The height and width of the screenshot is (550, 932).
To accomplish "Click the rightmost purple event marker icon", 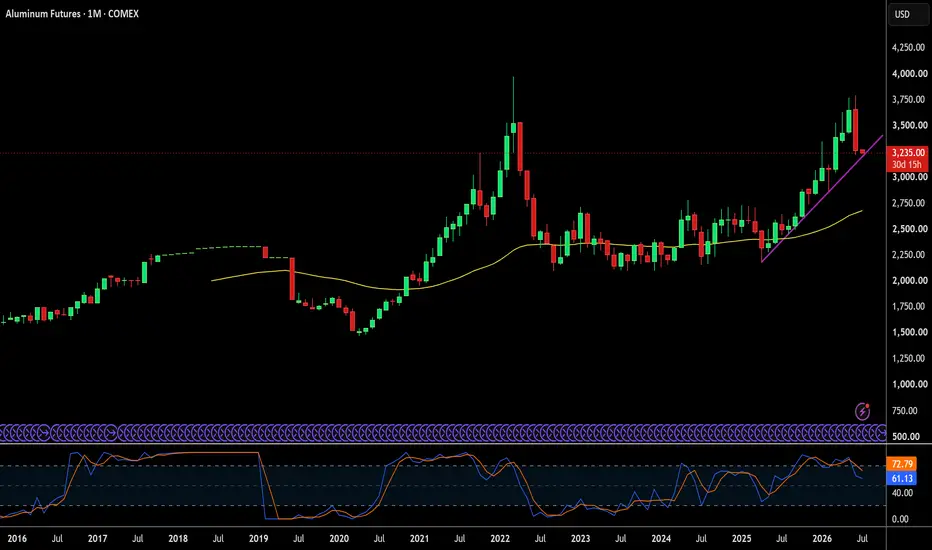I will [x=881, y=433].
